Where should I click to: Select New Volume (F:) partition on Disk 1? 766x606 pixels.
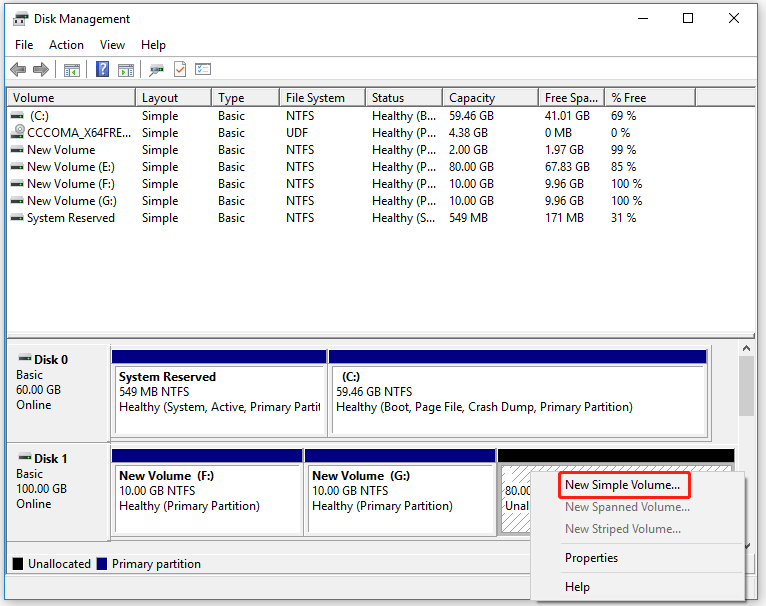[207, 492]
